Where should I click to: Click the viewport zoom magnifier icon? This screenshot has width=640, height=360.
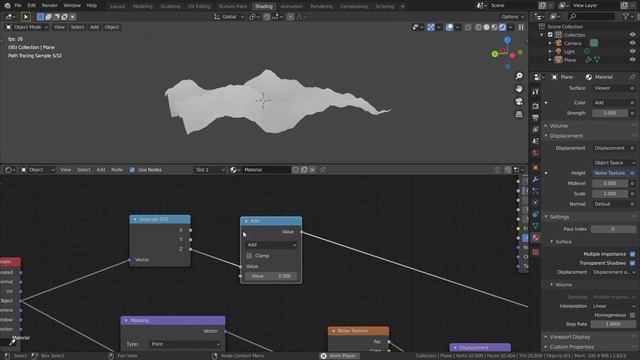coord(519,76)
